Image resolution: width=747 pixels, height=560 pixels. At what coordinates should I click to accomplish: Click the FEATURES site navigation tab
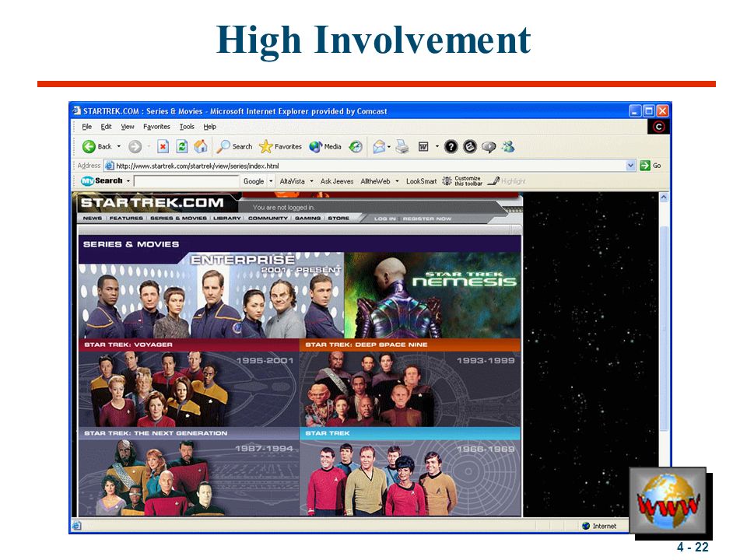(126, 218)
